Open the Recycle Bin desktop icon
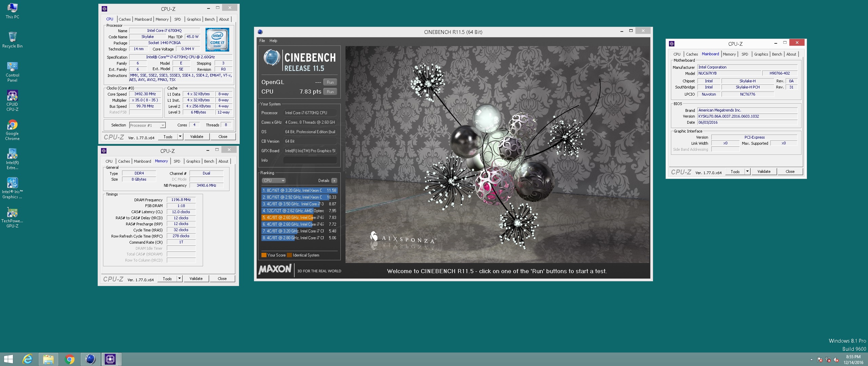 (12, 40)
